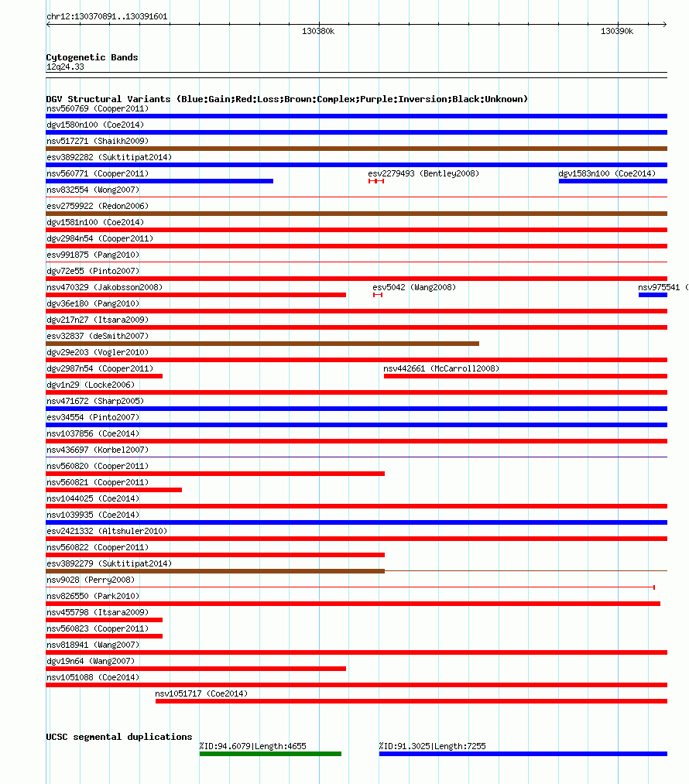Select the nsv470329 (Jakobsson2008) label
Screen dimensions: 689x784
click(105, 287)
